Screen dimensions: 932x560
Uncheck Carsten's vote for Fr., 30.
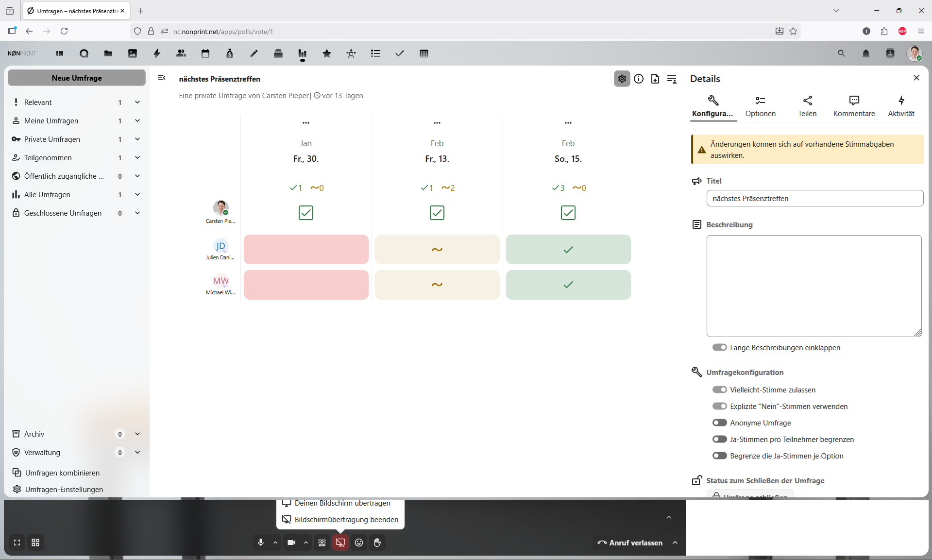(x=306, y=213)
